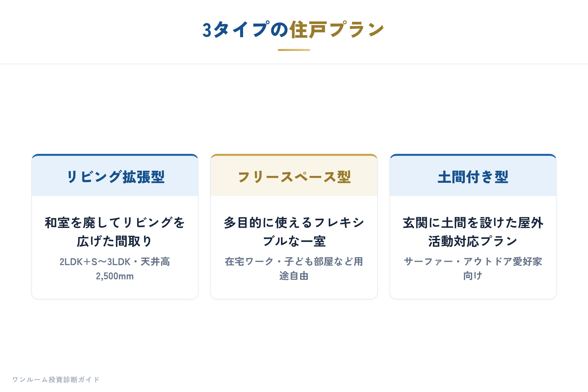Viewport: 588px width, 392px height.
Task: Click the horizontal divider line under the header
Action: 294,64
